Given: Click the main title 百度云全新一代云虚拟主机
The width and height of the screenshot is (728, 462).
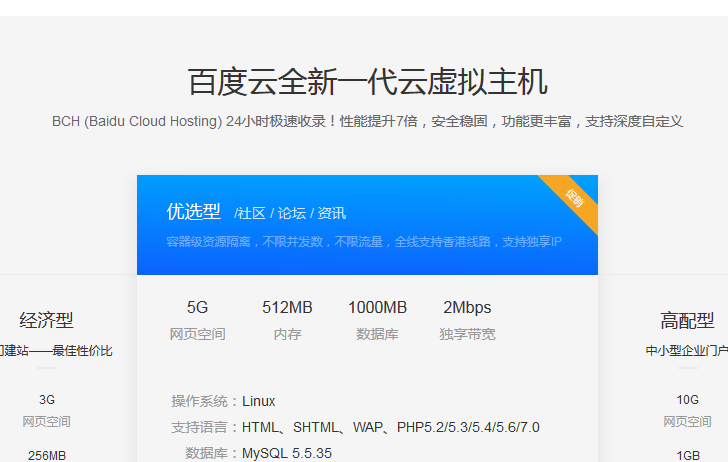Looking at the screenshot, I should (368, 82).
